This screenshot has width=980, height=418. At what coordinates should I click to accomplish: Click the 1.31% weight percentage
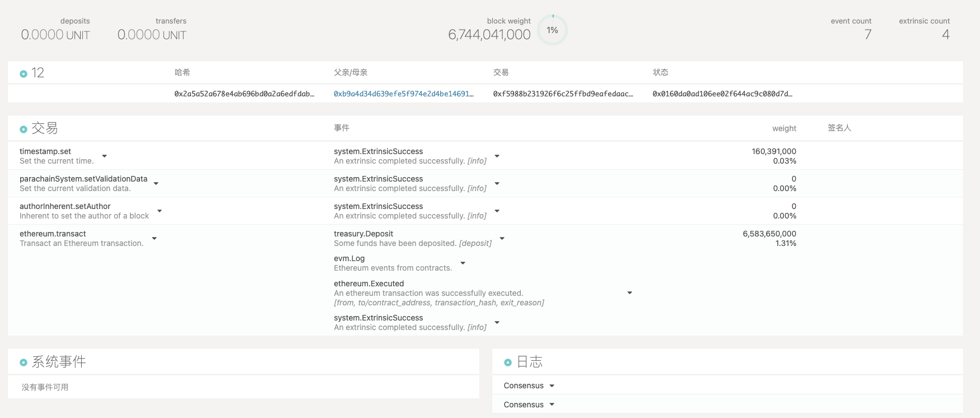point(786,243)
